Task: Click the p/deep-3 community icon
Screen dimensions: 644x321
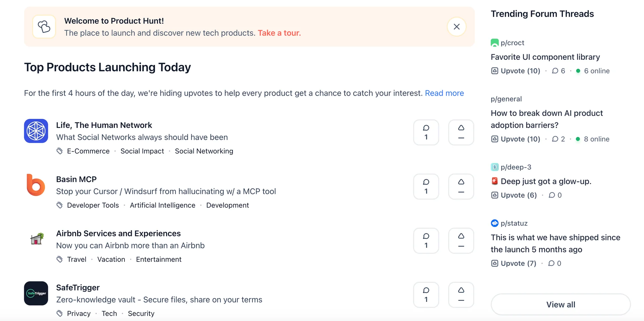Action: click(494, 167)
